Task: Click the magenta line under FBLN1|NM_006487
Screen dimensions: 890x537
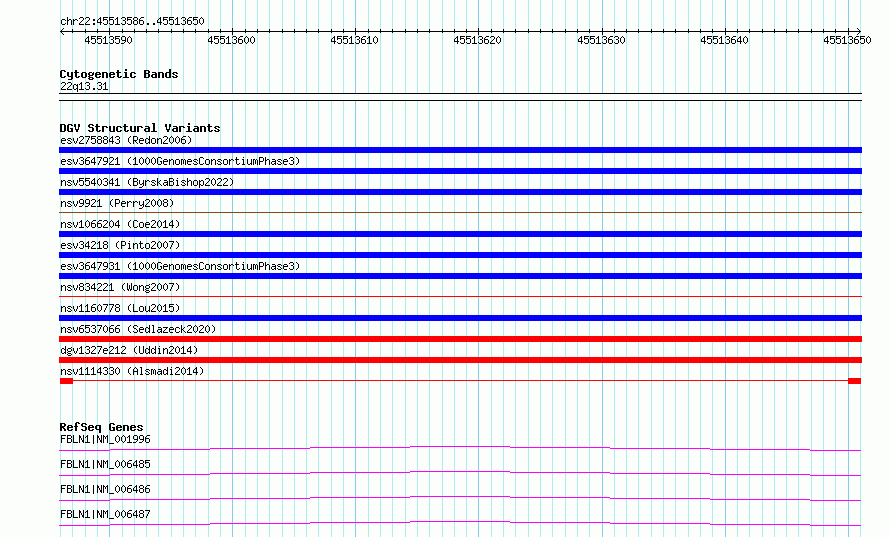Action: coord(460,523)
